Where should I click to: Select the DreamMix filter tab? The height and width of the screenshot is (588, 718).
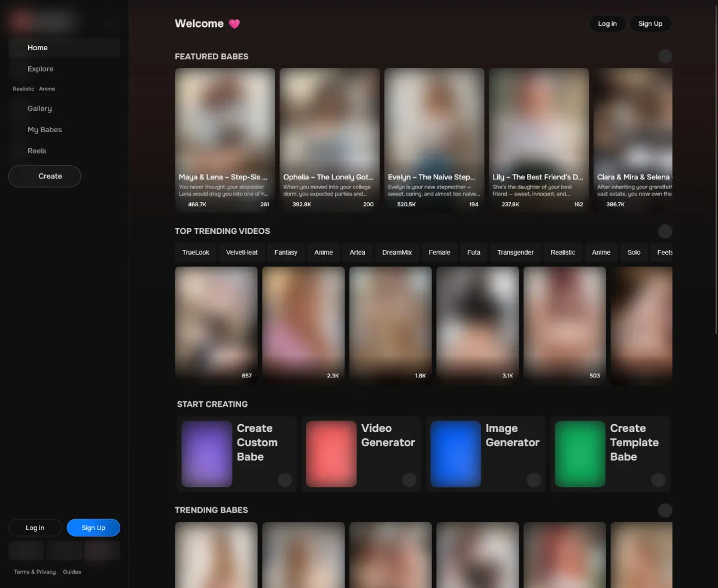397,252
